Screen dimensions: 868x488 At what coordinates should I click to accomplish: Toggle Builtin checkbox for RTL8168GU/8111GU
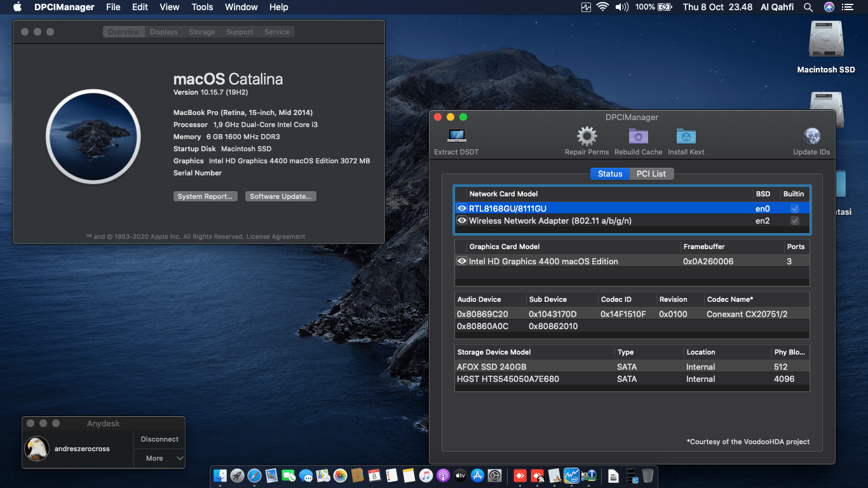[x=794, y=208]
